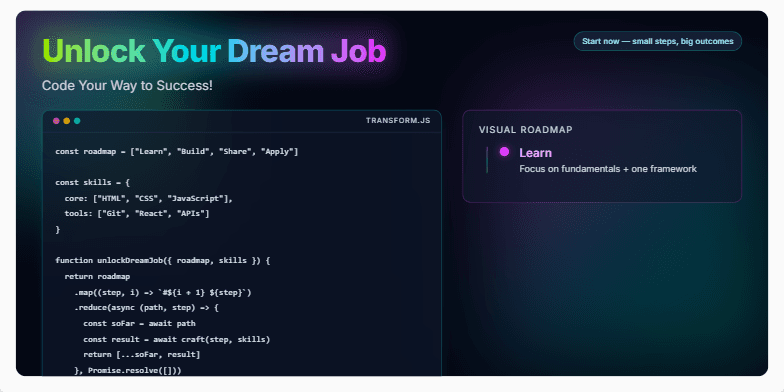Click the 'return roadmap' code line
This screenshot has height=392, width=784.
click(98, 276)
